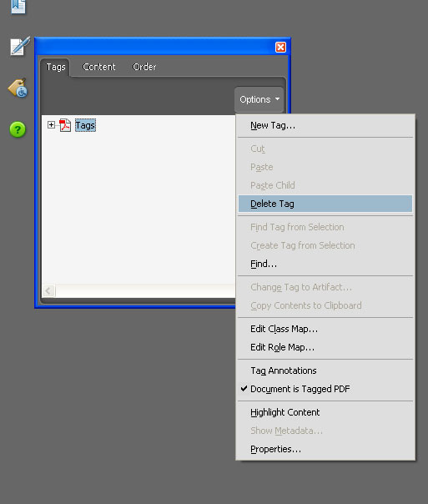This screenshot has width=428, height=504.
Task: Click Create Tag from Selection
Action: coord(325,245)
